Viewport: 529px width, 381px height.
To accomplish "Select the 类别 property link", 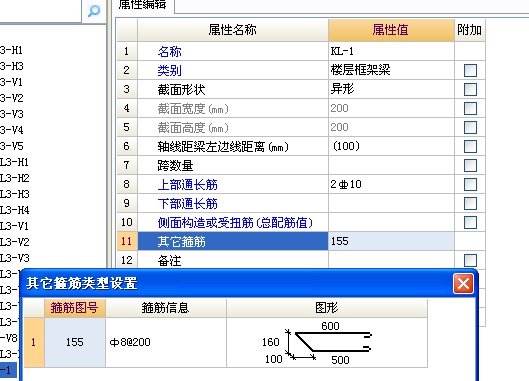I will [169, 71].
